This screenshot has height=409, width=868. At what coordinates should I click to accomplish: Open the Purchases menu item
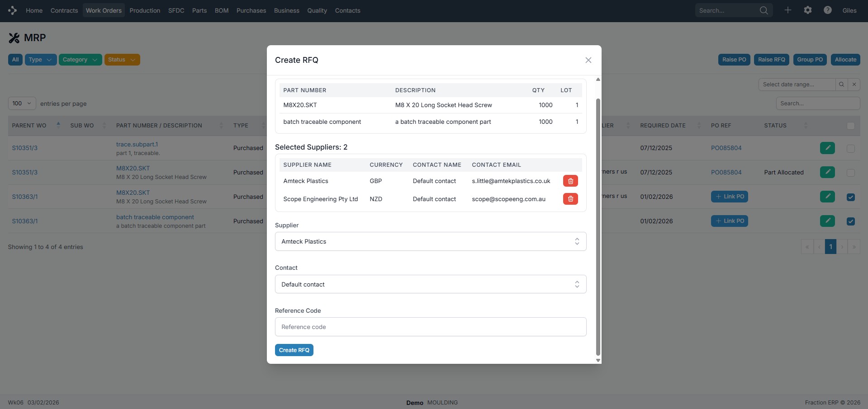(x=251, y=10)
